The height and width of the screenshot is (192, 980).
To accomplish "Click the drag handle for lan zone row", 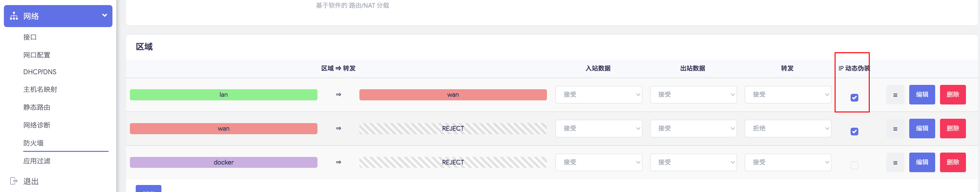I will (895, 95).
